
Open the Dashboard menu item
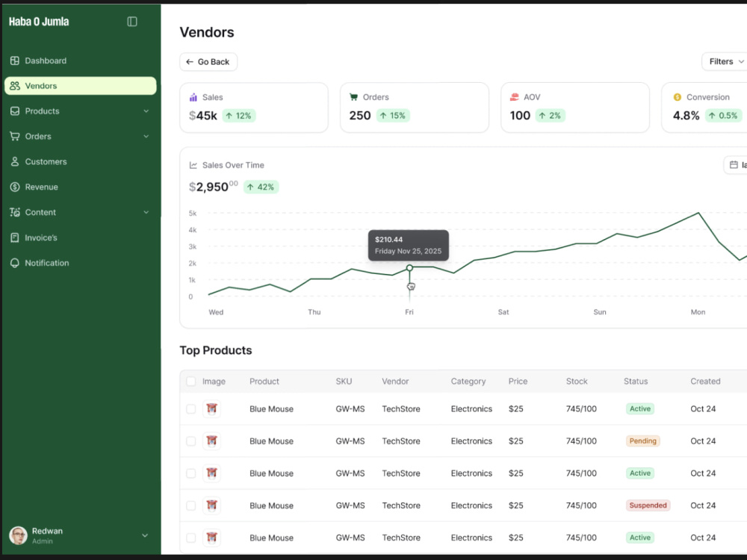(x=81, y=60)
